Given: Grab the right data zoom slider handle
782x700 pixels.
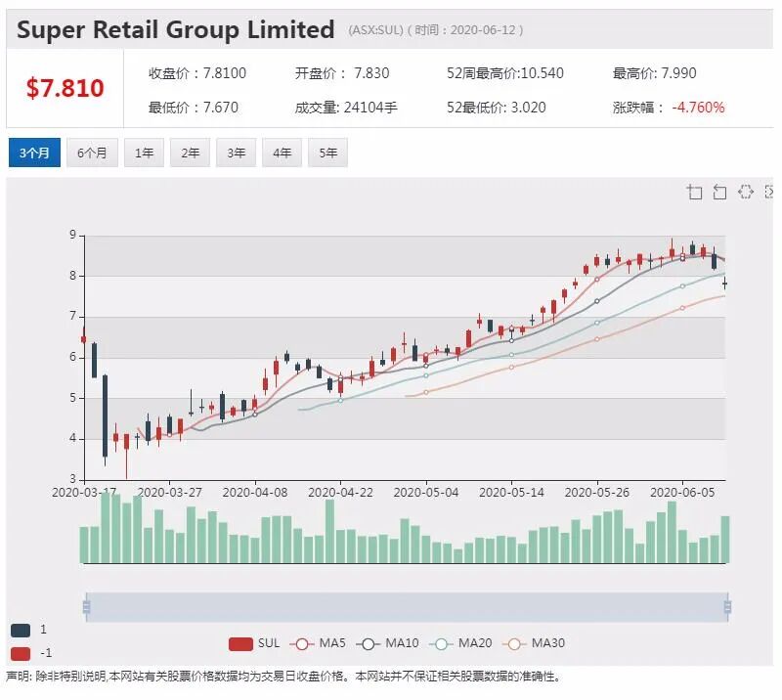Looking at the screenshot, I should coord(727,607).
